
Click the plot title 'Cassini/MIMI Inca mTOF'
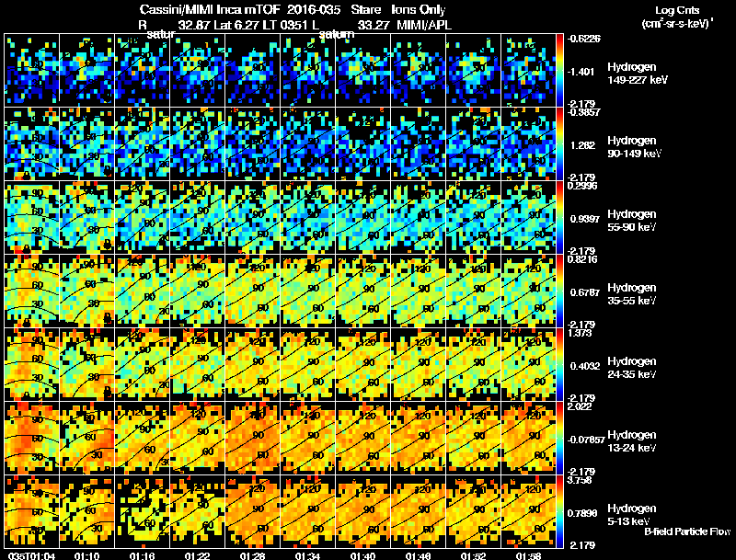(x=210, y=10)
